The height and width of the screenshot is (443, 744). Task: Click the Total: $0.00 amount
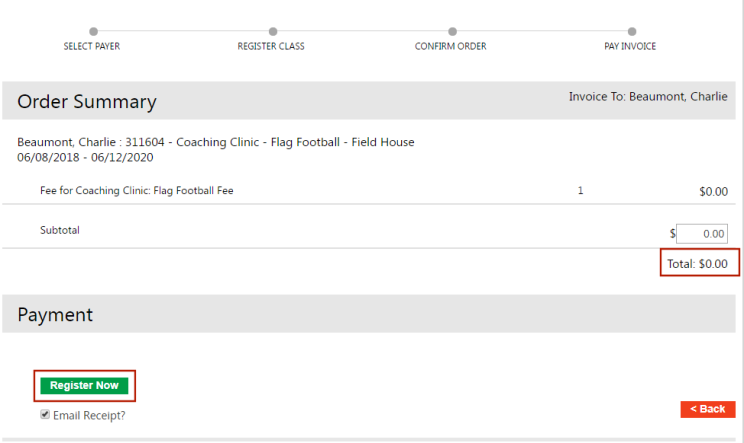(699, 263)
